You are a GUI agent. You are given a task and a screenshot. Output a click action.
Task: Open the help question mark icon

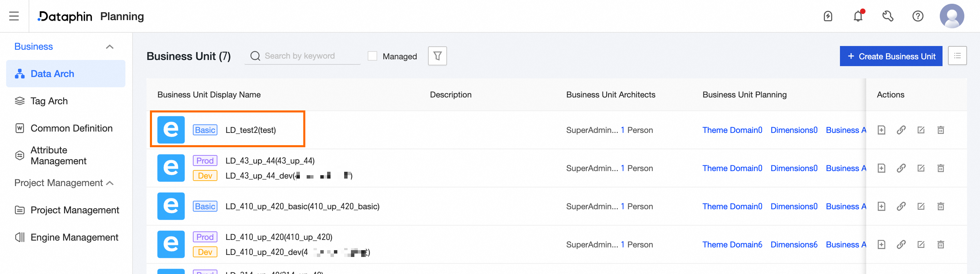coord(918,16)
